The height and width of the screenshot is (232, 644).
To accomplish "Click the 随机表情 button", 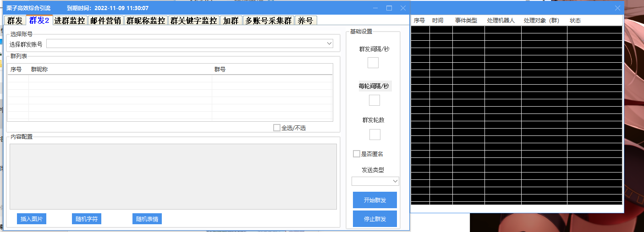I will point(147,219).
